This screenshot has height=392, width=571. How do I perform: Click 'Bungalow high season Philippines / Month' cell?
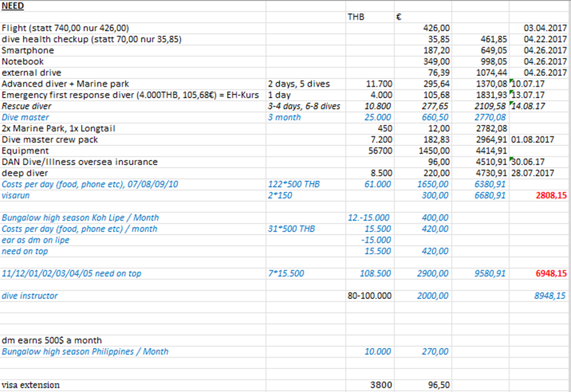coord(85,351)
